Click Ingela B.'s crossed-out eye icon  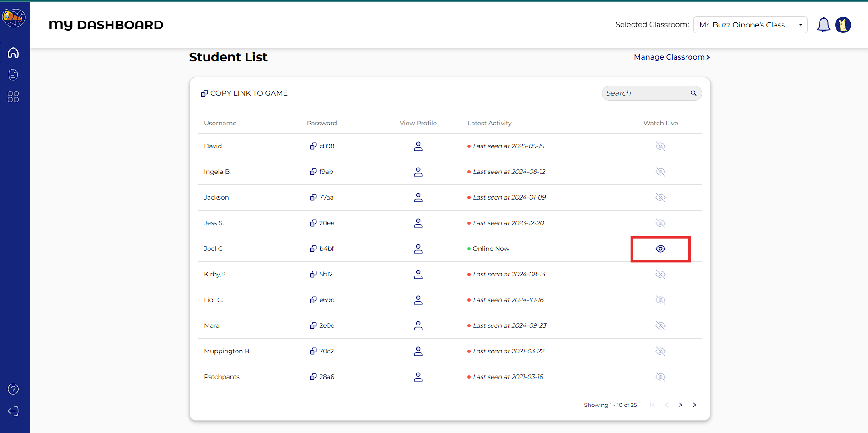point(660,172)
